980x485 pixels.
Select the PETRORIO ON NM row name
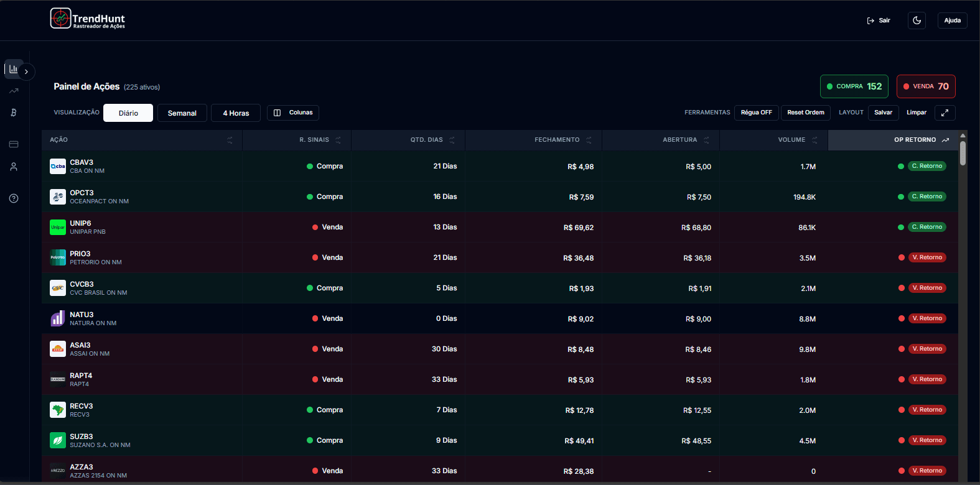point(96,262)
